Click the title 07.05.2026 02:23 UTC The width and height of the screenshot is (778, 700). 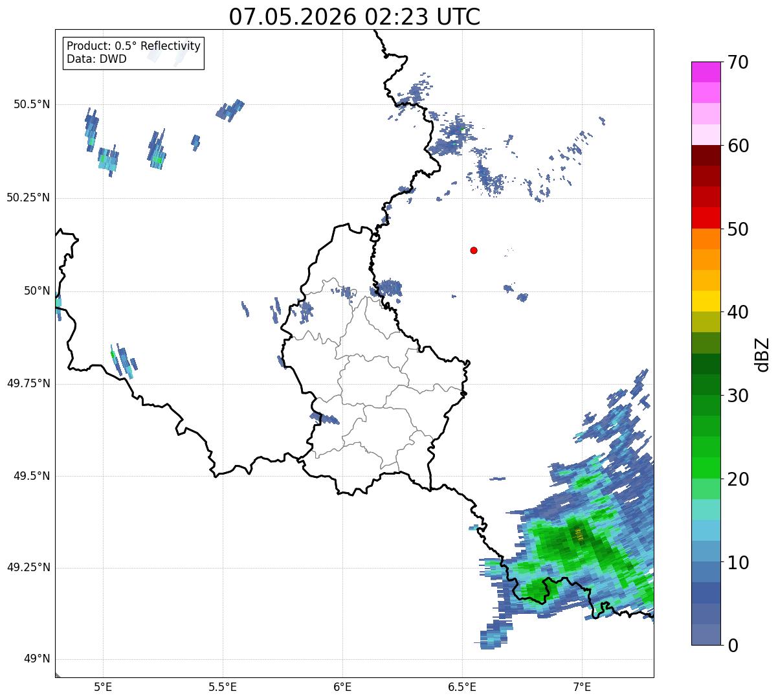click(x=355, y=16)
